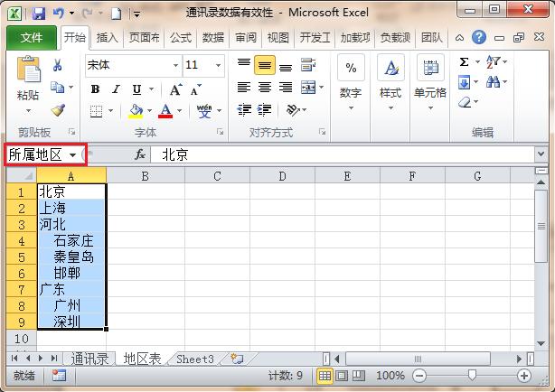This screenshot has height=392, width=555.
Task: Click the Copy icon
Action: coord(57,87)
